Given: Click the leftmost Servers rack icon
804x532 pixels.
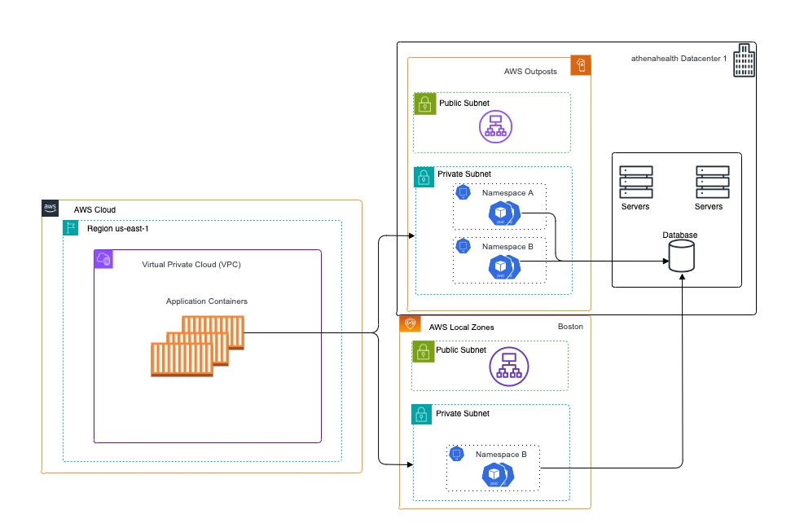Looking at the screenshot, I should click(x=635, y=182).
